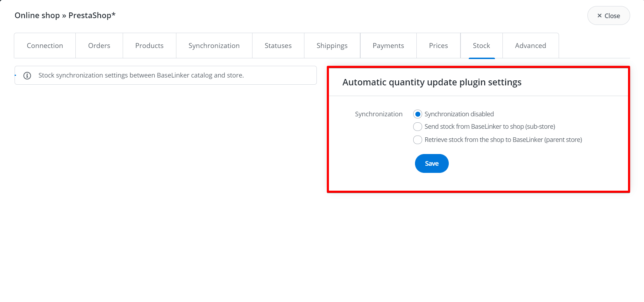
Task: Select the Stock tab
Action: 481,46
